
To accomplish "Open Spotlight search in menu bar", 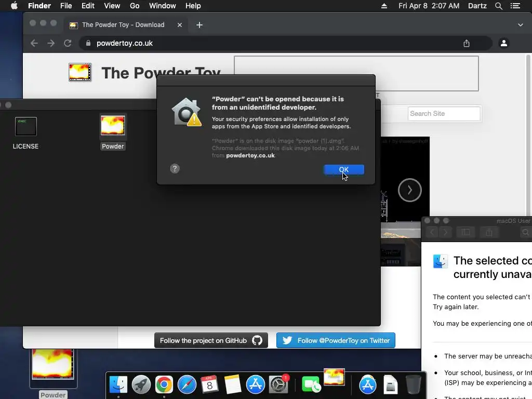I will click(498, 6).
